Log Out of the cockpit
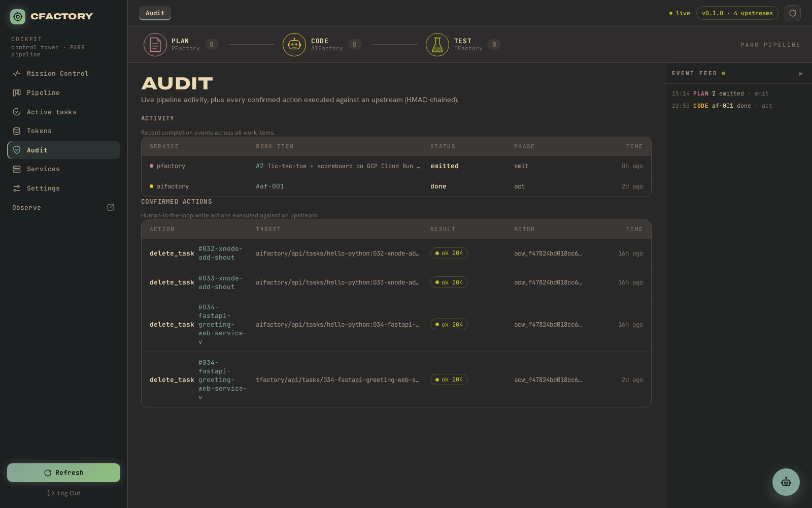The width and height of the screenshot is (812, 508). 64,493
